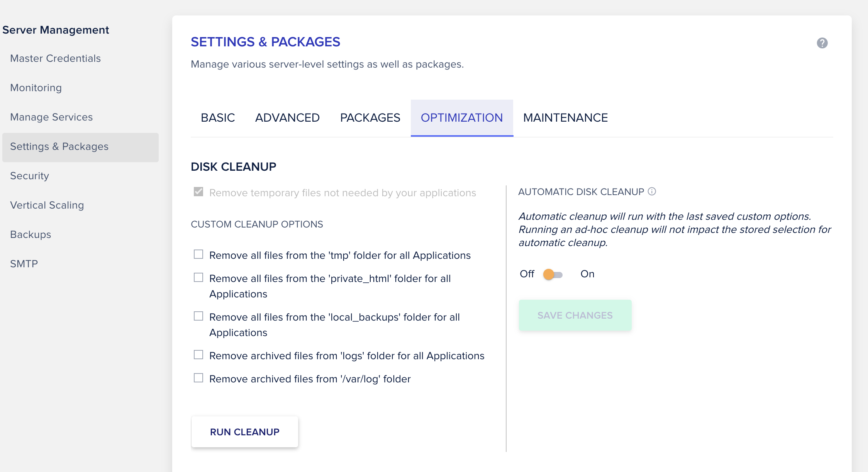
Task: Open the Backups section
Action: [31, 234]
